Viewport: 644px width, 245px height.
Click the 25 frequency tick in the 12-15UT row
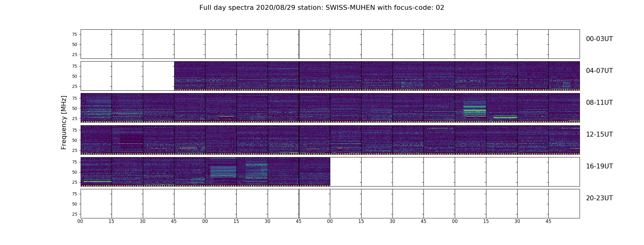[x=75, y=150]
